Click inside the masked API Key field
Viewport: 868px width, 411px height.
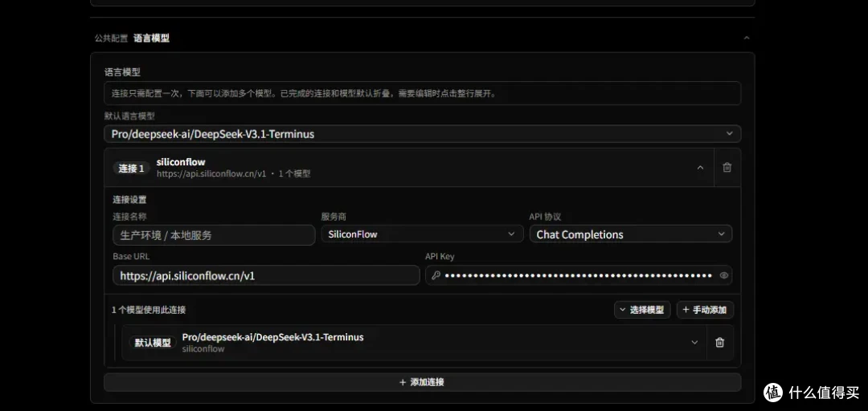coord(579,275)
